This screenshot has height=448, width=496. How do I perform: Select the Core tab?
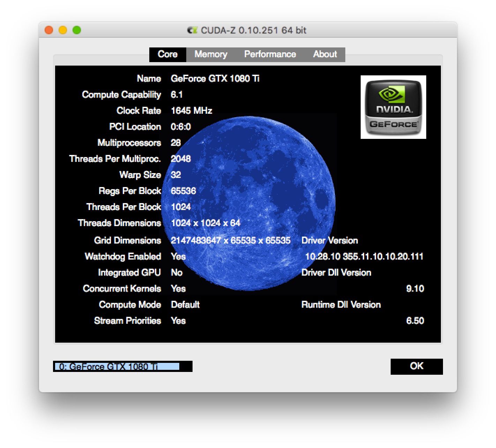coord(168,54)
